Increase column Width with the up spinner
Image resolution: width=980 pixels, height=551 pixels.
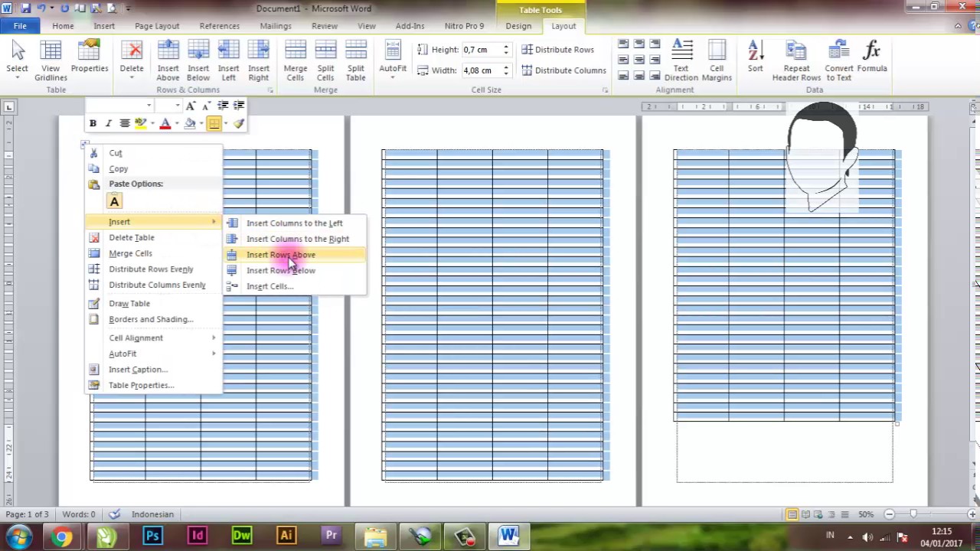505,67
